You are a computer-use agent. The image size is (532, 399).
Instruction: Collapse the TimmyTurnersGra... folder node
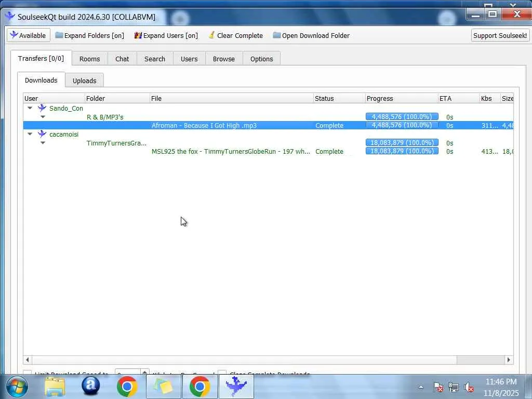click(43, 143)
